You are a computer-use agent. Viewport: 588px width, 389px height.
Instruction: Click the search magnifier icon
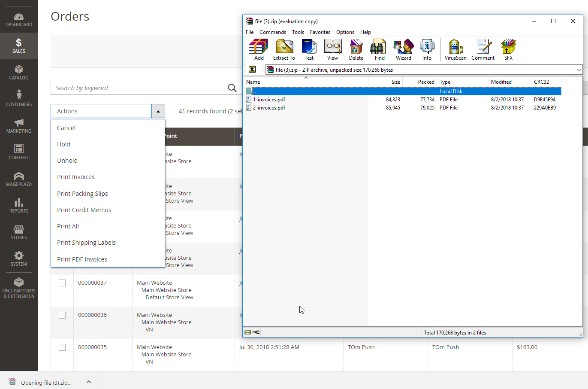(232, 88)
